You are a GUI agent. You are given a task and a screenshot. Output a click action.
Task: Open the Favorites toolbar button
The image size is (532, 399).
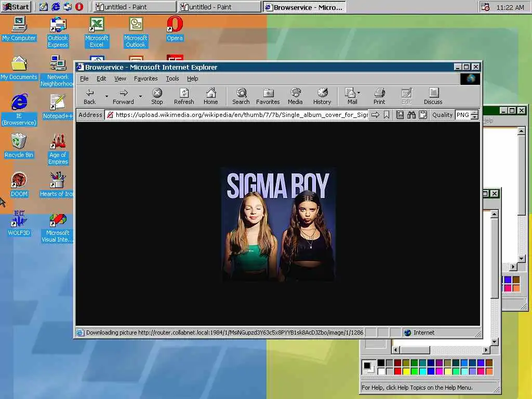coord(268,96)
